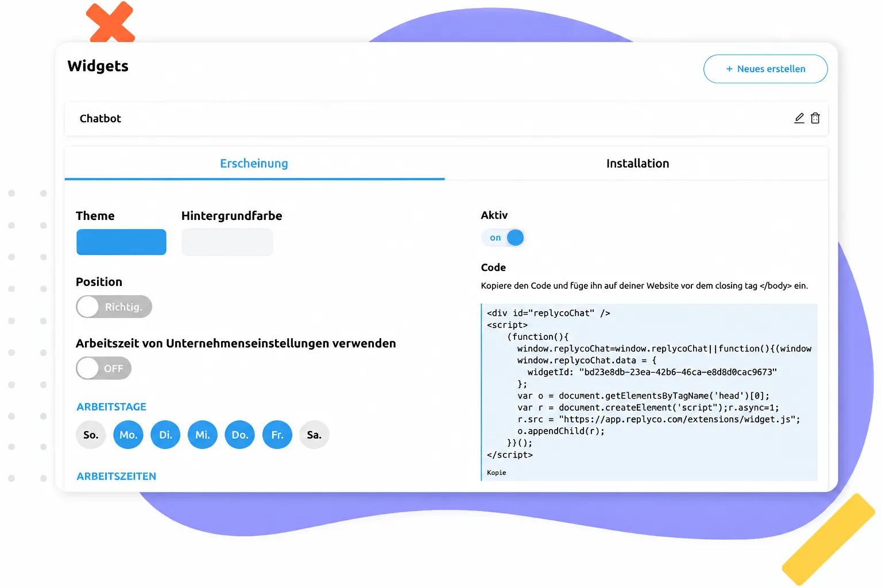The width and height of the screenshot is (882, 588).
Task: Delete the Chatbot widget via trash icon
Action: (x=815, y=118)
